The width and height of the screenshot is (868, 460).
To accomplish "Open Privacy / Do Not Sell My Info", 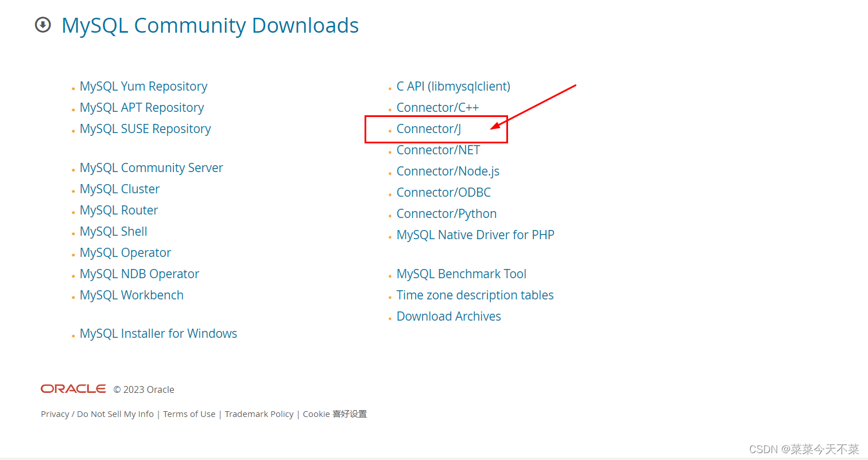I will (98, 414).
